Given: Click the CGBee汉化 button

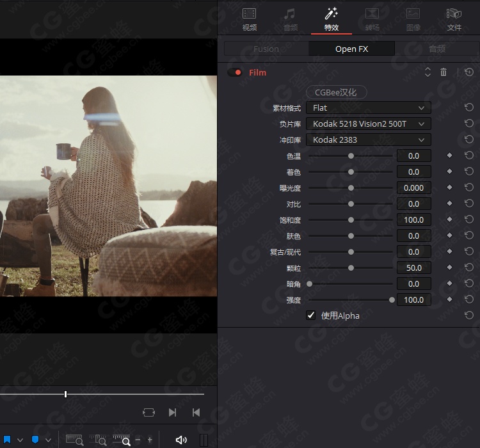Looking at the screenshot, I should [336, 92].
